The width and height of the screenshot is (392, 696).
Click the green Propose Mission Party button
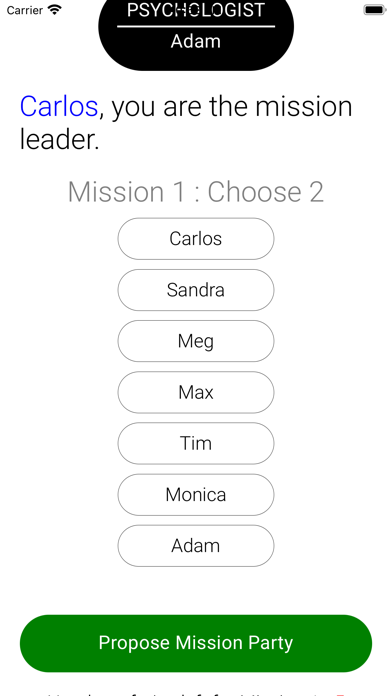click(196, 643)
